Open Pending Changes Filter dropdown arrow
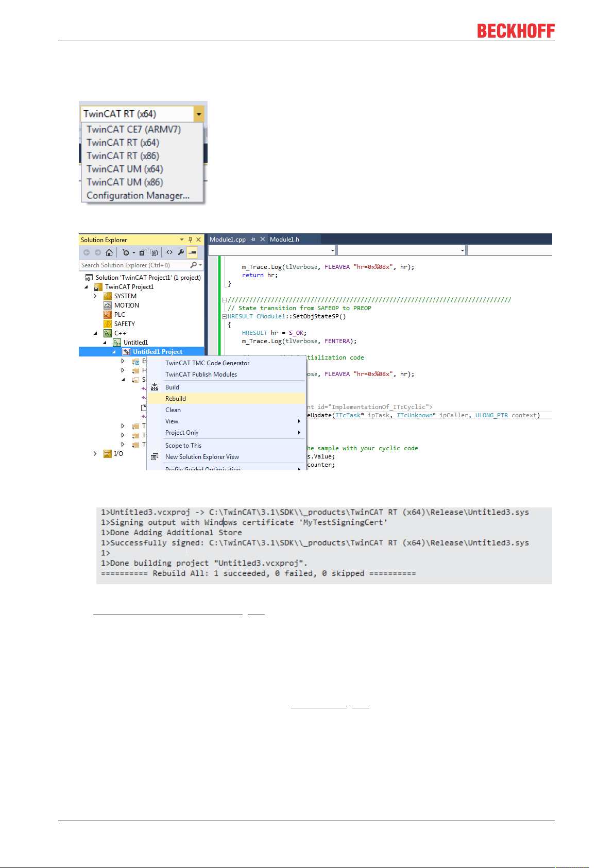Screen dimensions: 614x868 point(134,252)
